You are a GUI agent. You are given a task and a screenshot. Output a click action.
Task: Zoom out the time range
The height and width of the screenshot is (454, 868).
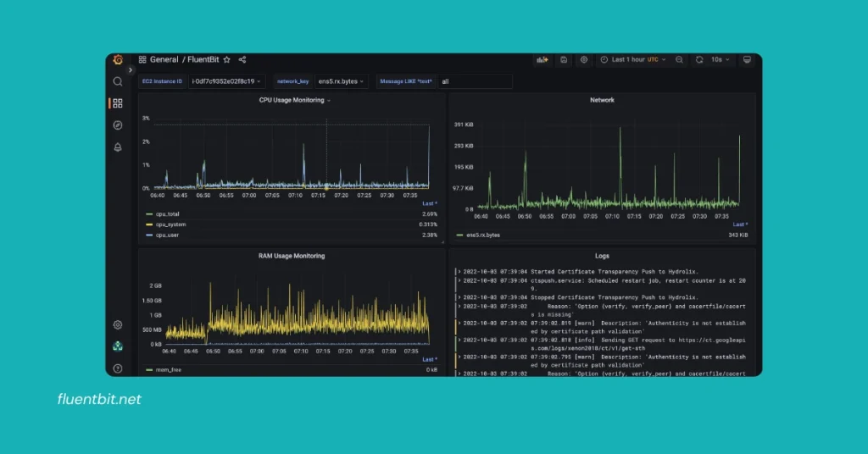pyautogui.click(x=679, y=60)
